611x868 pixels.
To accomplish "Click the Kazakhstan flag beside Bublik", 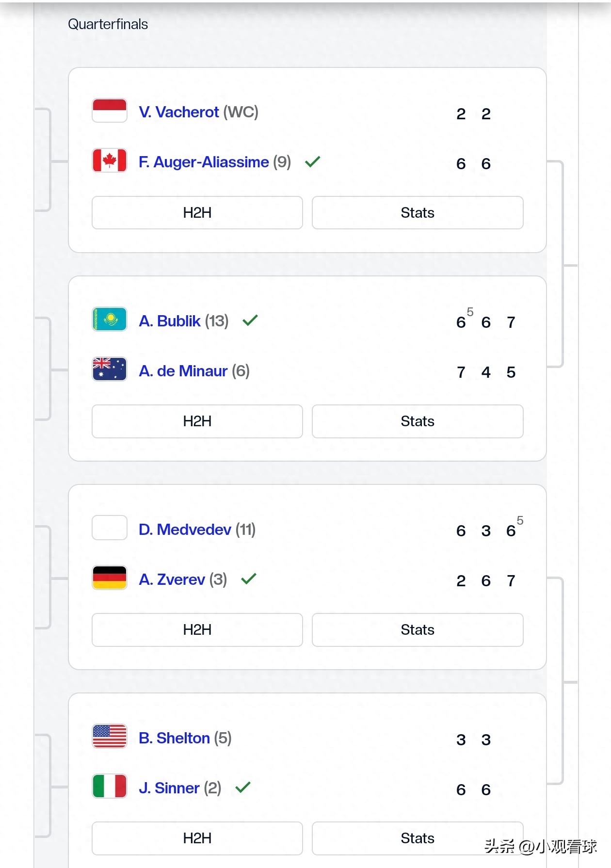I will tap(110, 320).
